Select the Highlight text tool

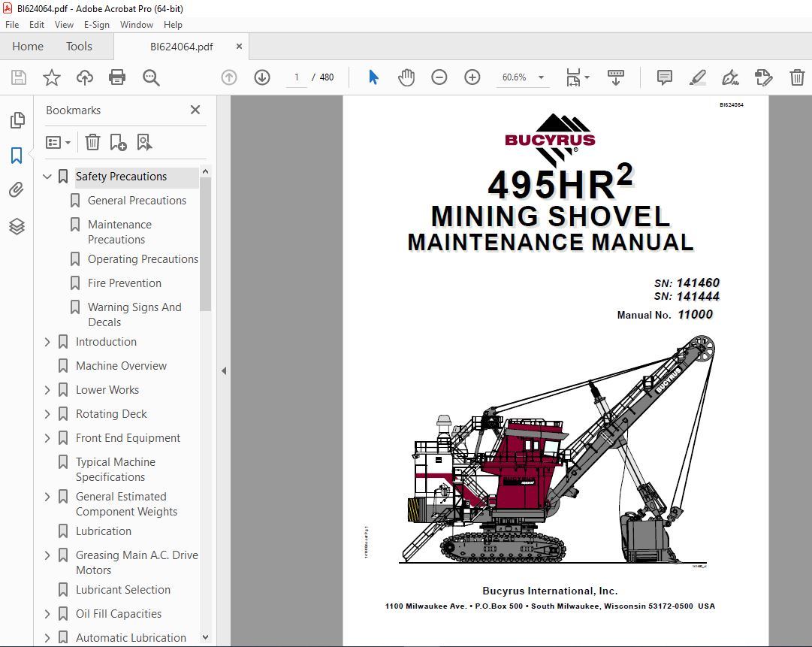point(698,77)
